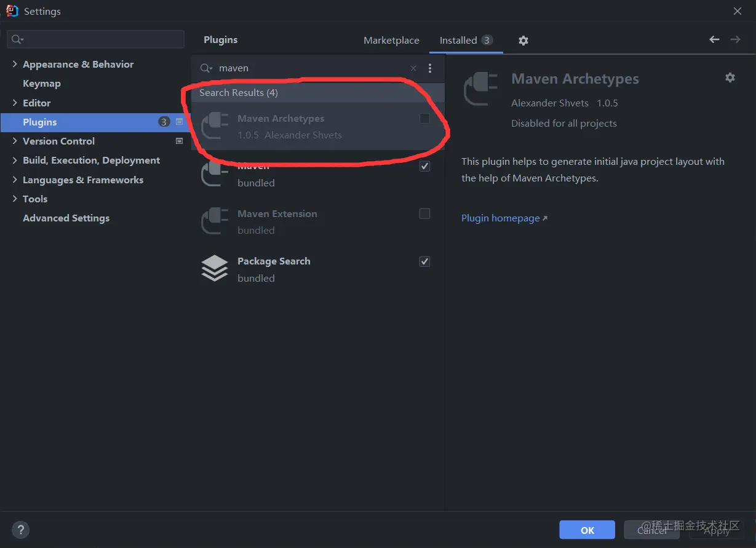The width and height of the screenshot is (756, 548).
Task: Select the Maven Archetypes plugin row
Action: click(317, 126)
